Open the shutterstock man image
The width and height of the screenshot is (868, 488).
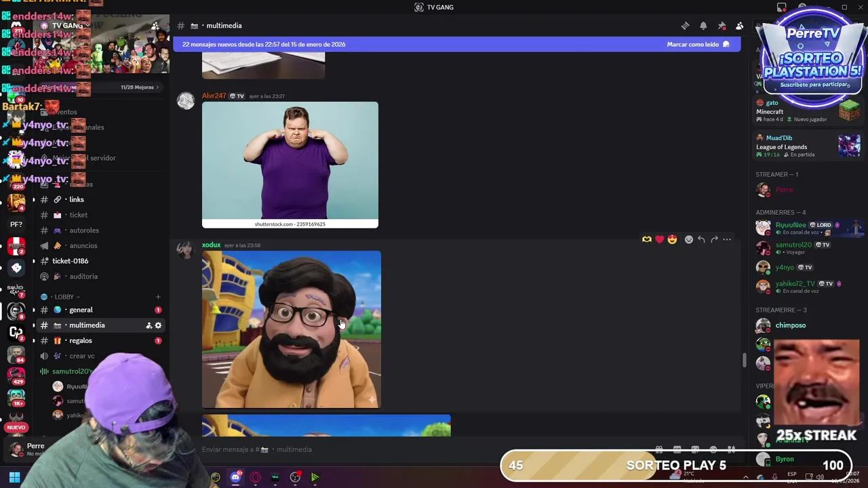(x=290, y=165)
